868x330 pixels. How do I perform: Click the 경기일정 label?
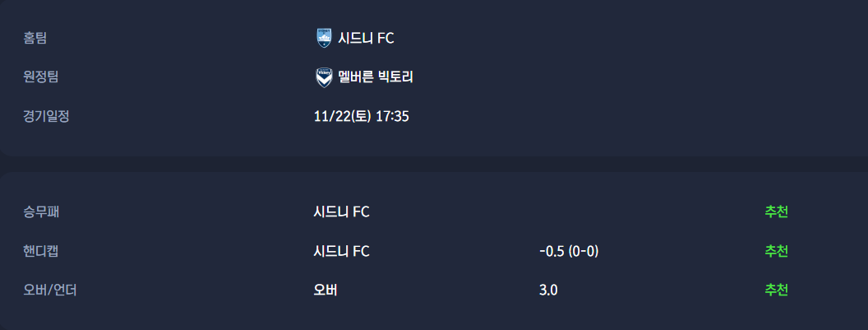(46, 116)
